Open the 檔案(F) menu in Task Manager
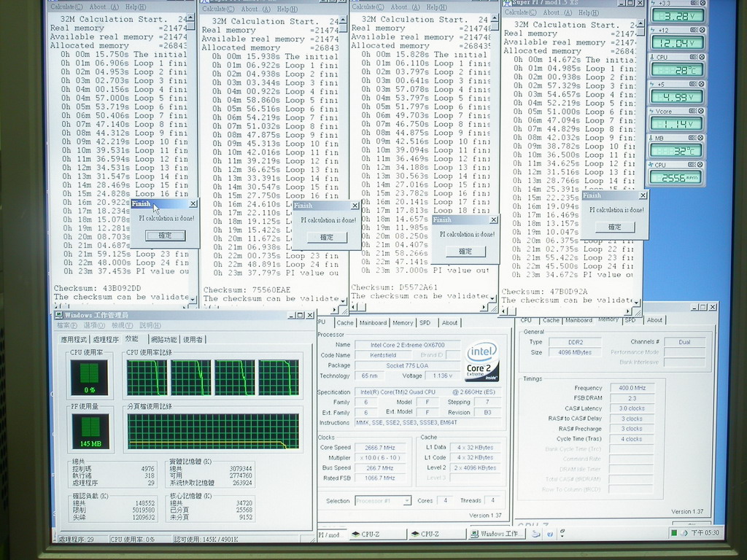Image resolution: width=747 pixels, height=560 pixels. (x=66, y=325)
